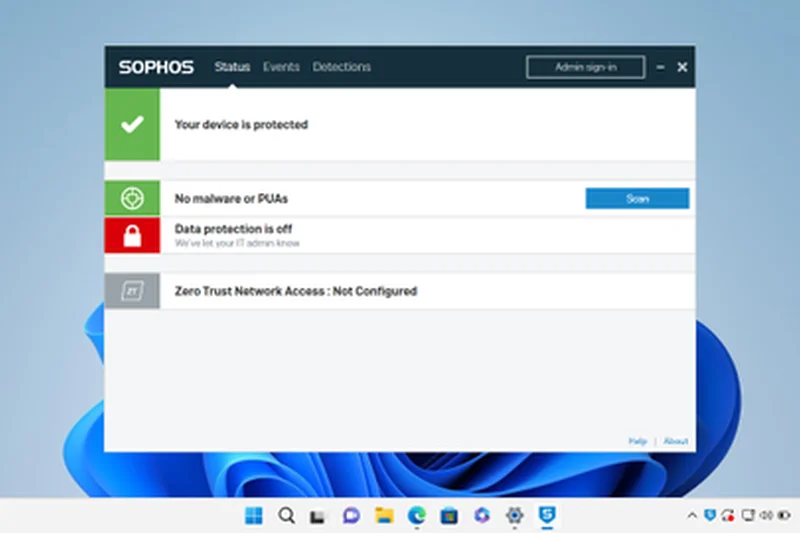
Task: Click the Admin sign-in button
Action: click(x=585, y=67)
